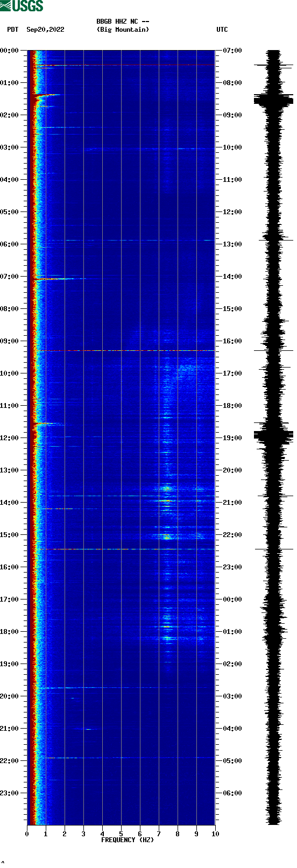Screen dimensions: 297x868
Task: Click the 'UTC' timezone label
Action: click(222, 30)
